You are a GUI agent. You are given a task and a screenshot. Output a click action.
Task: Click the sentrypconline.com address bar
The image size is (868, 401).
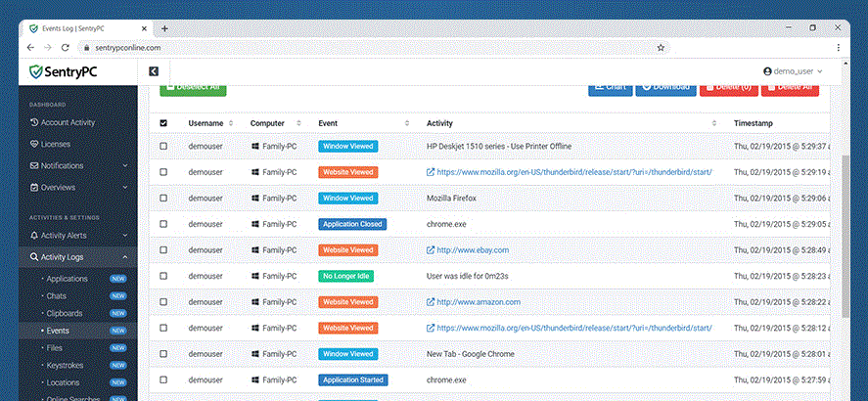click(374, 48)
